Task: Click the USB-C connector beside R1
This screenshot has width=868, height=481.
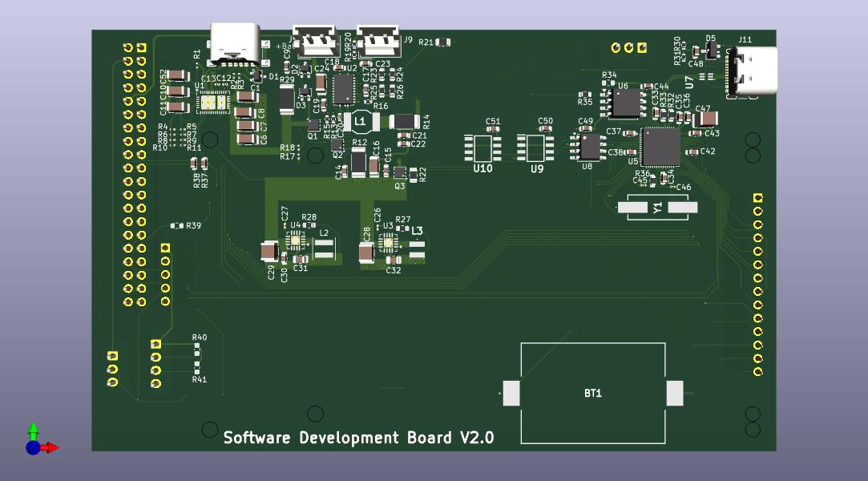Action: (x=236, y=44)
